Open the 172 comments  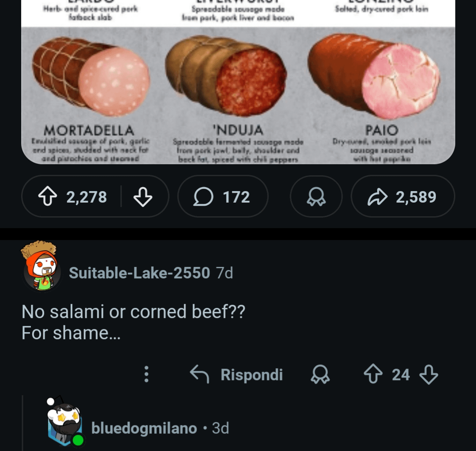click(223, 197)
